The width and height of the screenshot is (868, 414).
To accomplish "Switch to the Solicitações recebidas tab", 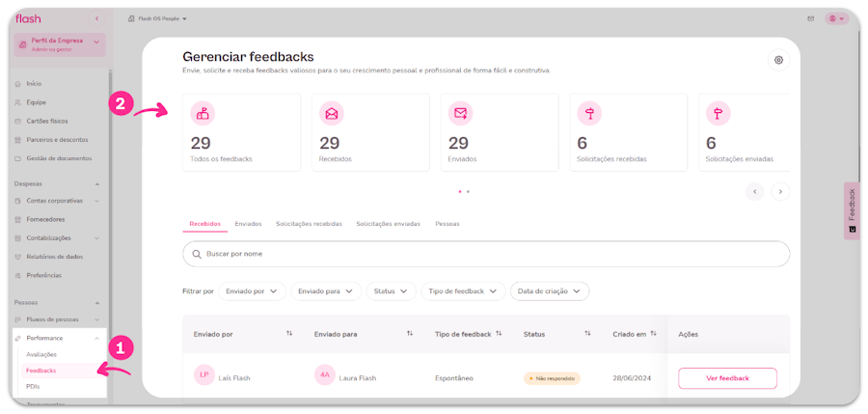I will pyautogui.click(x=309, y=224).
